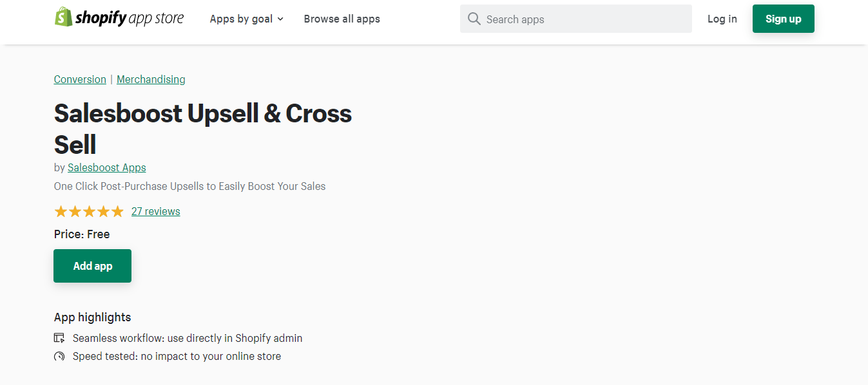Visit the Salesboost Apps developer link

(107, 167)
